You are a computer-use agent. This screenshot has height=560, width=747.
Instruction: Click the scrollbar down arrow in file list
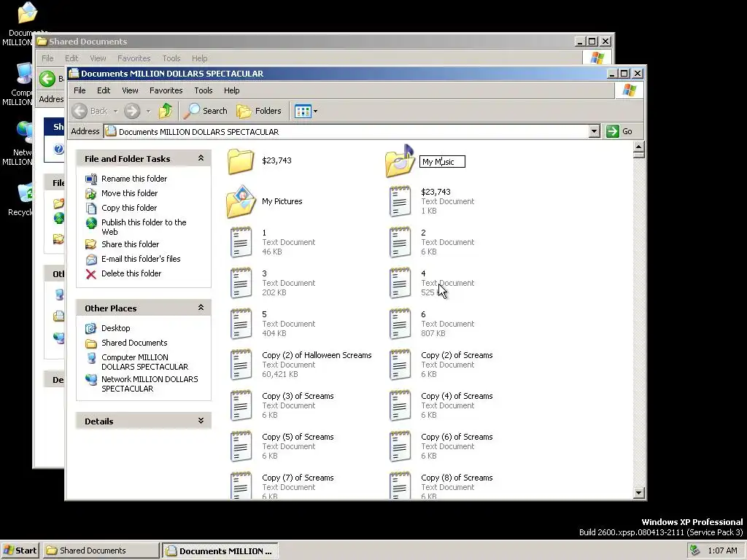point(639,493)
